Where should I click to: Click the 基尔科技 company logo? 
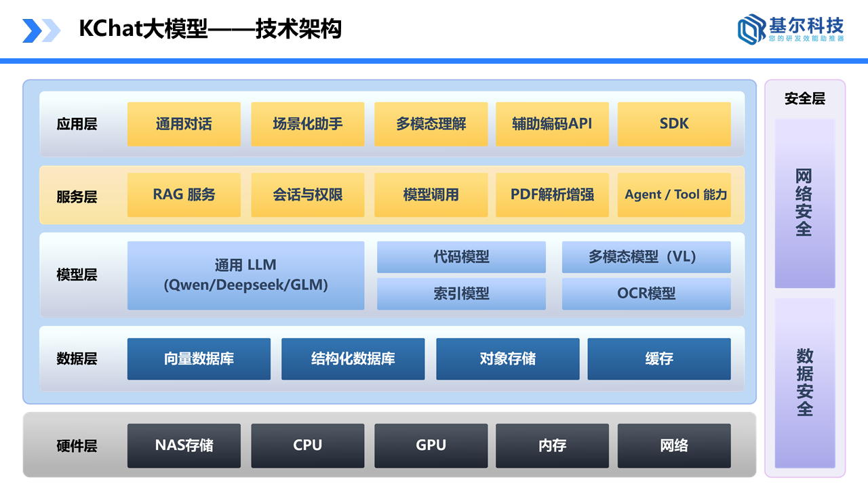click(790, 29)
